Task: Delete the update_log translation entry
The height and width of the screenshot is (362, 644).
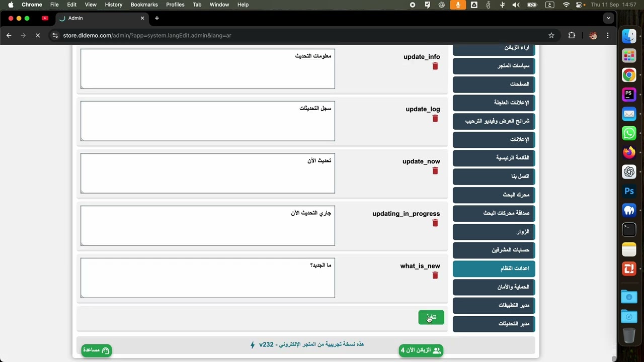Action: tap(435, 119)
